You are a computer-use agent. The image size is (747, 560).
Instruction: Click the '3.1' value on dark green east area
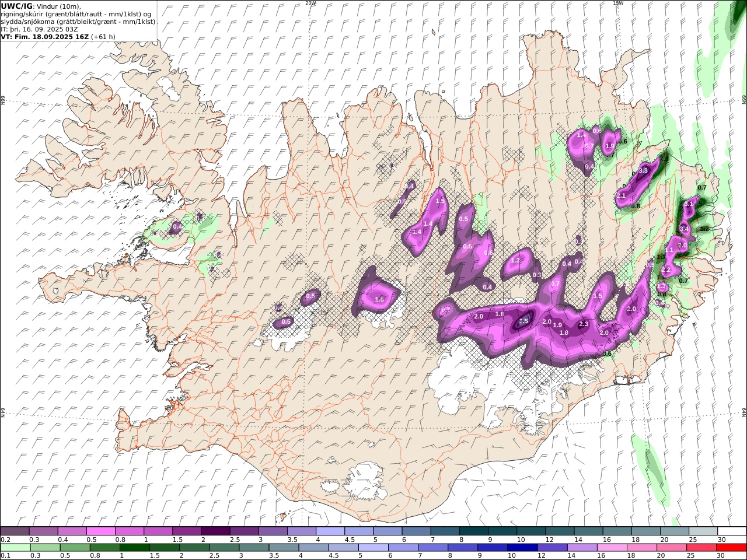[689, 204]
